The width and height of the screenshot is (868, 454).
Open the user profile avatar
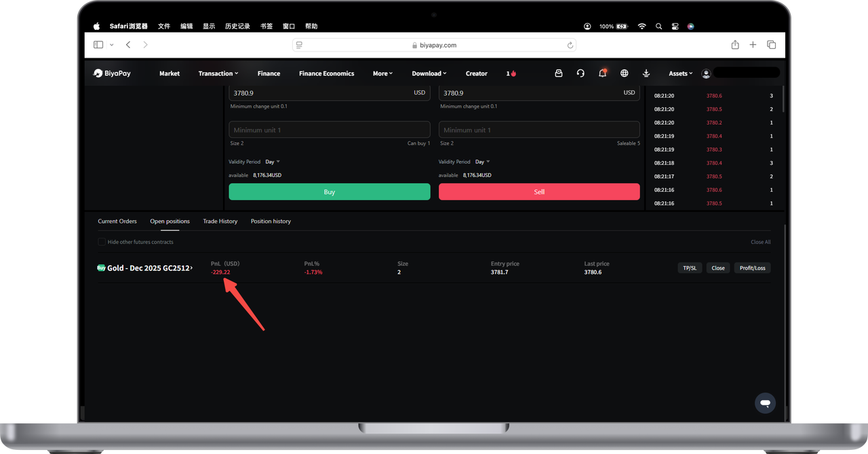pyautogui.click(x=706, y=73)
